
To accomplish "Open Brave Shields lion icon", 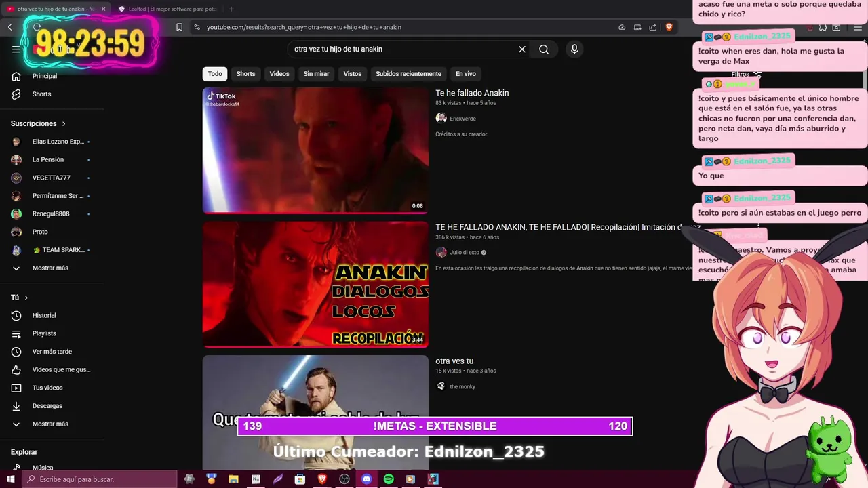I will [x=669, y=27].
